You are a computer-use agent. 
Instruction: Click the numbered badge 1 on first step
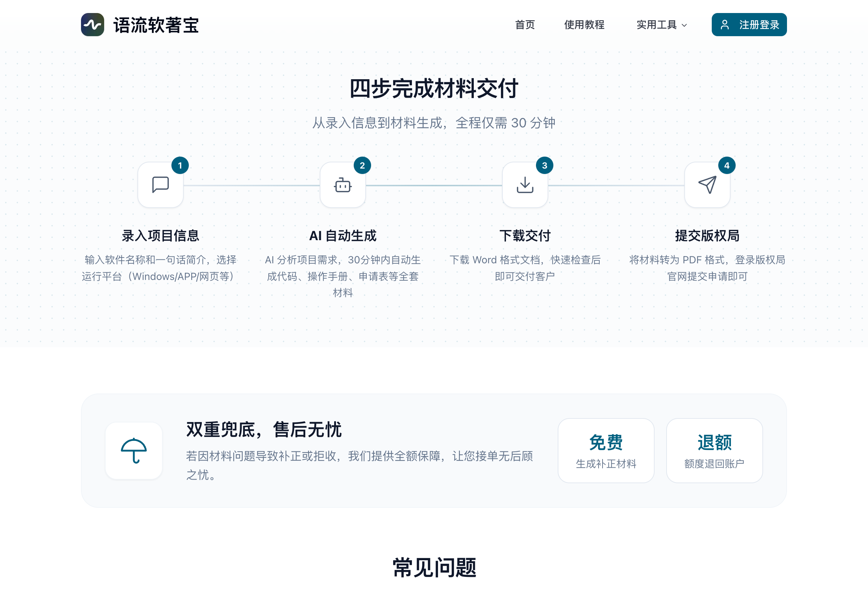pyautogui.click(x=181, y=166)
